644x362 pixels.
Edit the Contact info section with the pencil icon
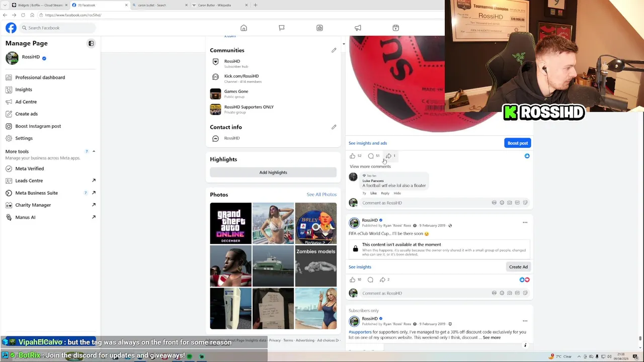334,127
